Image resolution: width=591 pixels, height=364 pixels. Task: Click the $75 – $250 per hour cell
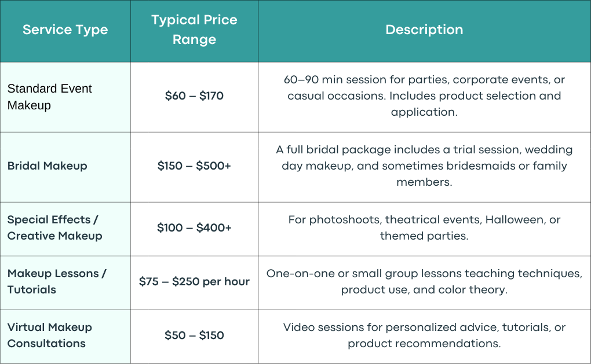[194, 281]
